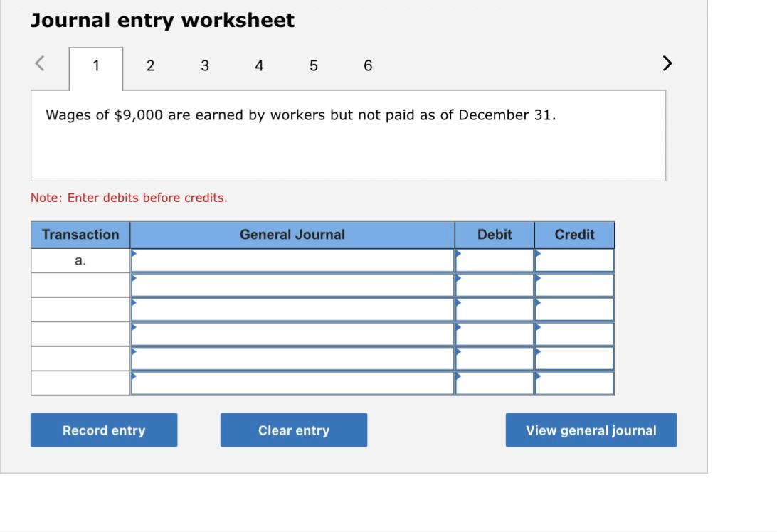Select transaction tab 3
Viewport: 777px width, 532px height.
tap(205, 65)
